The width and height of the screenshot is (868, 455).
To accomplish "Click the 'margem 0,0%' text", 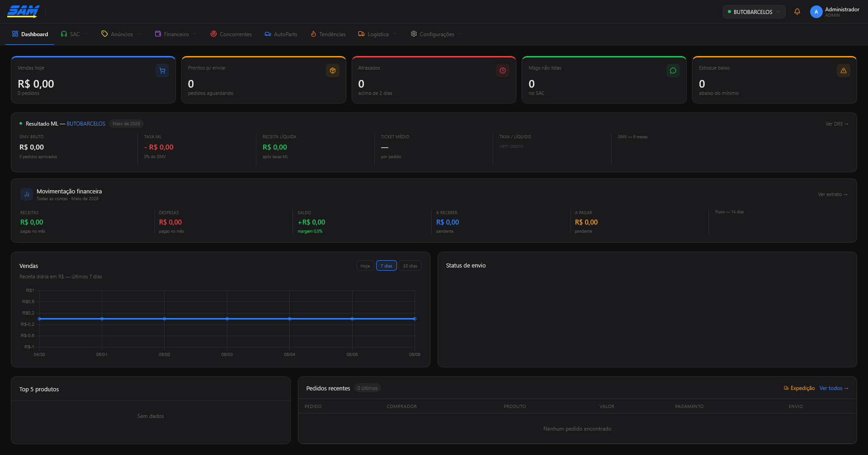I will (310, 231).
